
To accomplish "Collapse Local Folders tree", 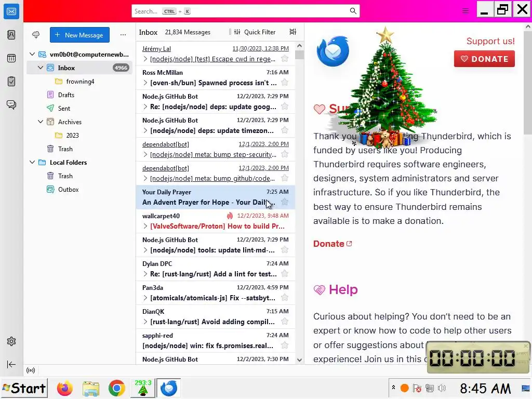I will (x=32, y=162).
